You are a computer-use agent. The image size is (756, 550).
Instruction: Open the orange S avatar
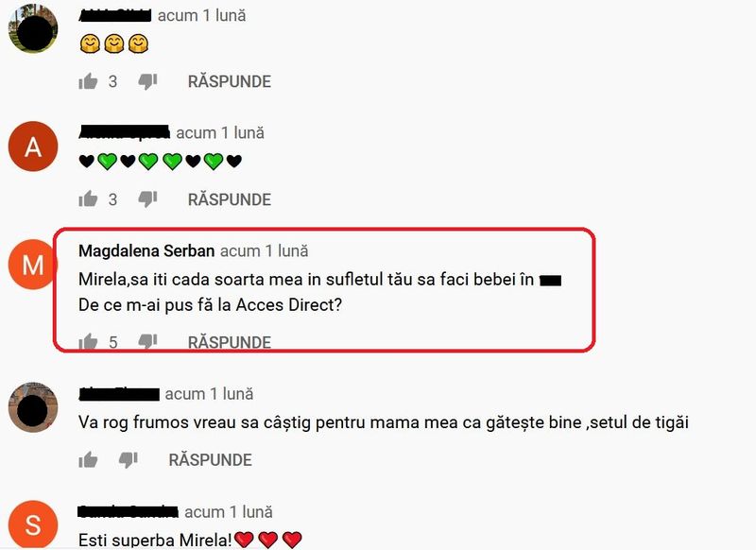click(x=33, y=524)
